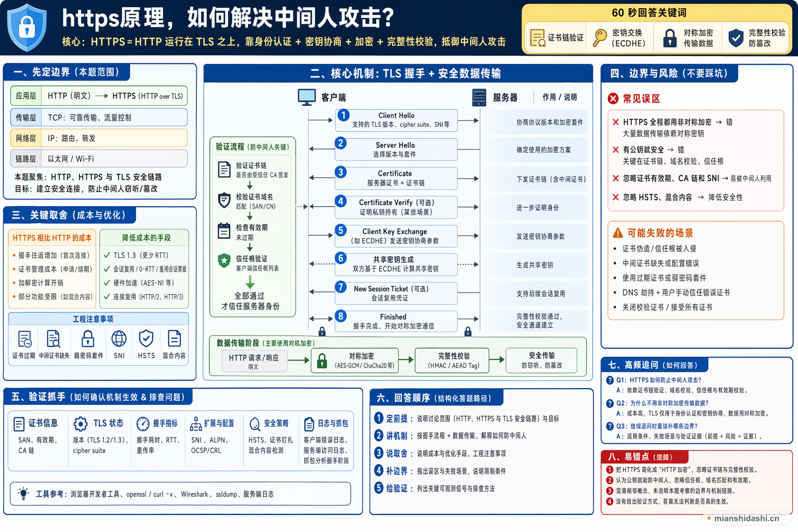The width and height of the screenshot is (798, 532).
Task: Click the 硬件加速 (AES-NI 等) checklist item
Action: (139, 283)
